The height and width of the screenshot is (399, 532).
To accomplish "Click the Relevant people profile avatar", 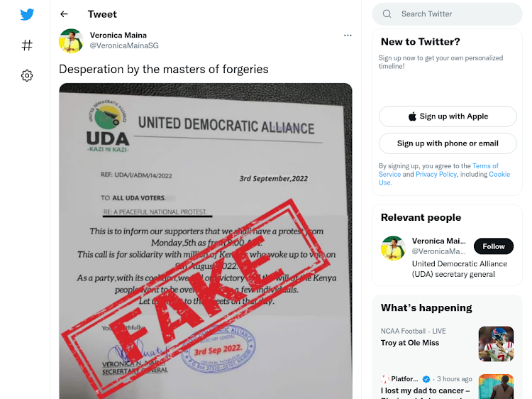I will click(393, 247).
